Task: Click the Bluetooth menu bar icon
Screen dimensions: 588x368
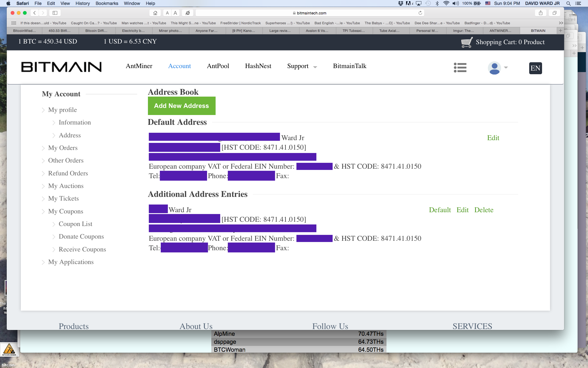Action: click(437, 3)
